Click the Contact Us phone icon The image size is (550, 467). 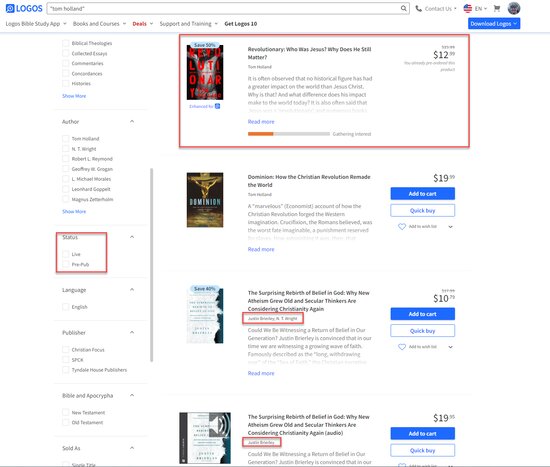point(418,8)
